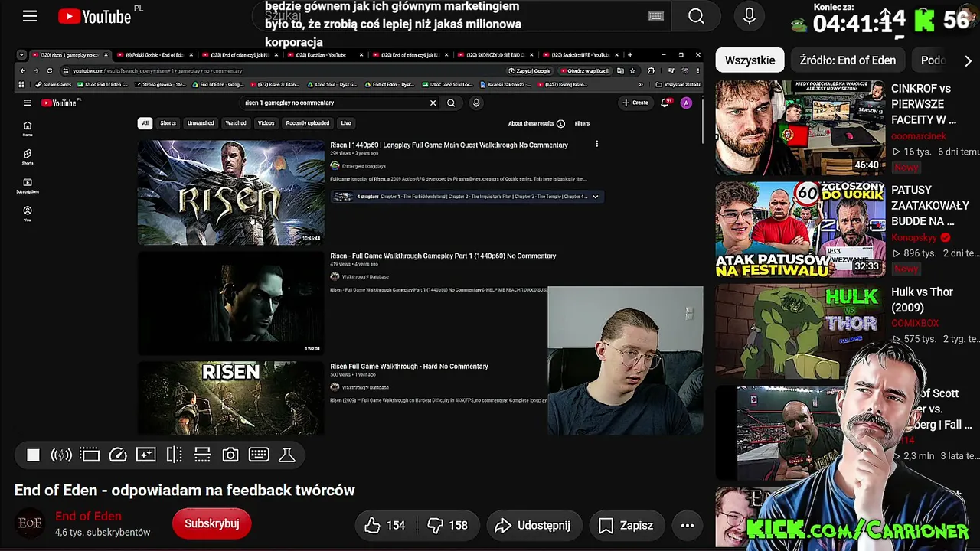This screenshot has height=551, width=980.
Task: Open the Hulk vs Thor thumbnail
Action: 800,331
